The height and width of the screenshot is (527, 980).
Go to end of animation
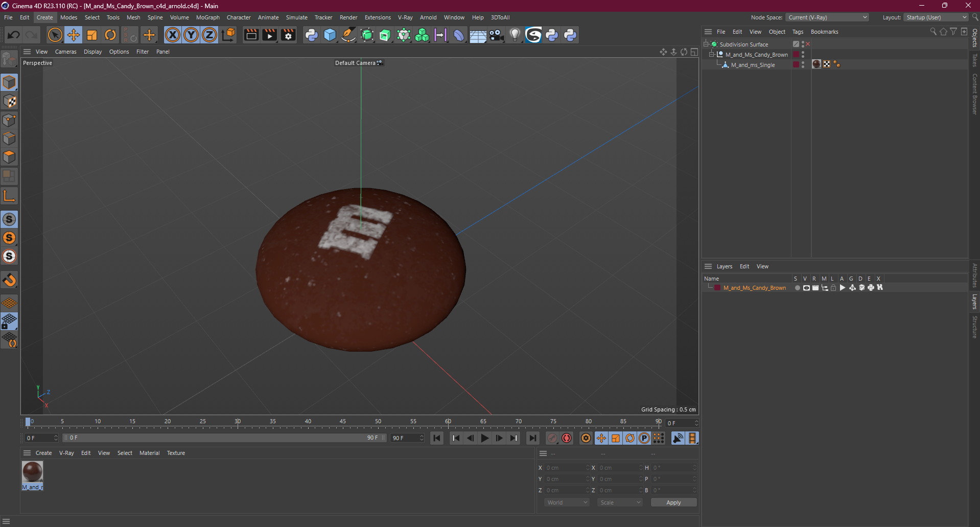point(533,438)
